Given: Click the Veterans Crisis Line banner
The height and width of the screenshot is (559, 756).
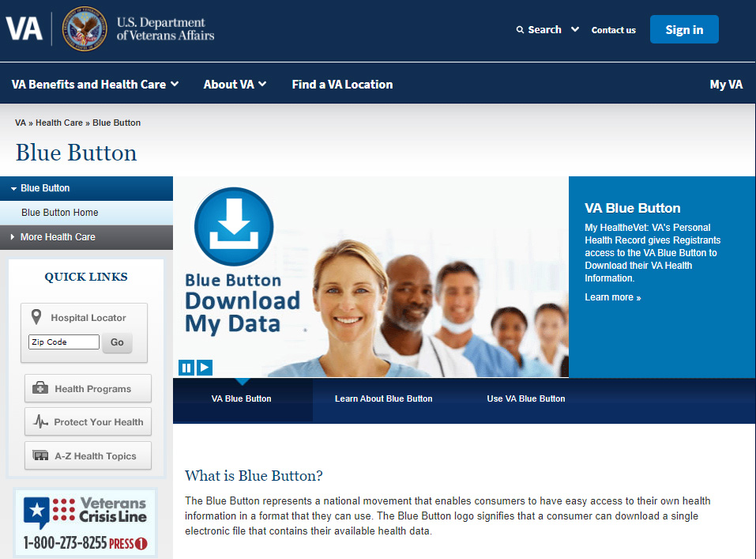Looking at the screenshot, I should tap(85, 523).
